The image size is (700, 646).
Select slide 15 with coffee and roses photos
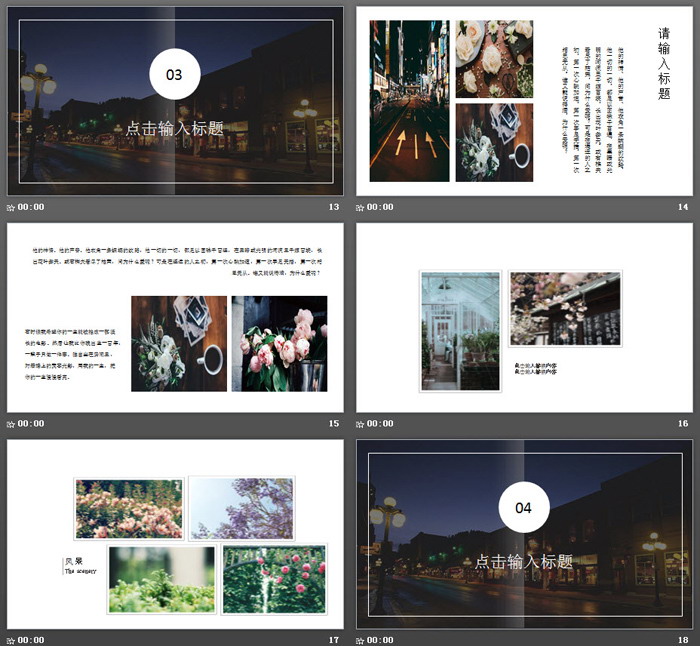point(175,317)
